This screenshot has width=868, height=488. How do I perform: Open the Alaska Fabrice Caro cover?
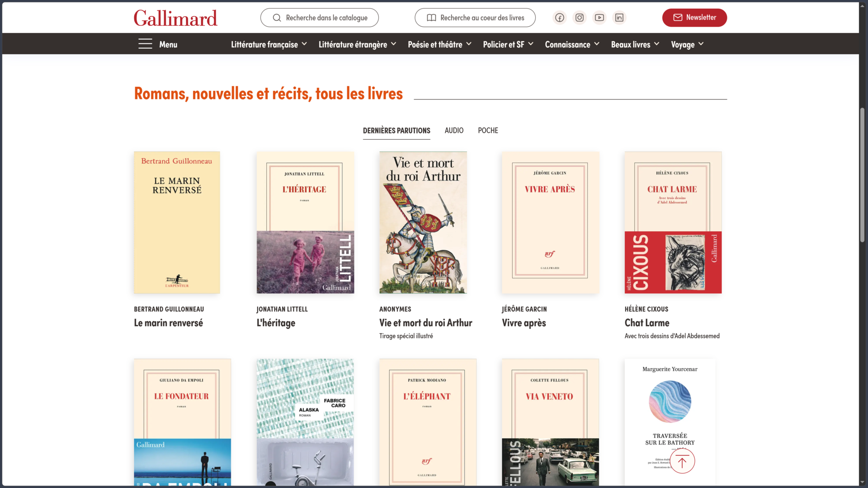[305, 422]
